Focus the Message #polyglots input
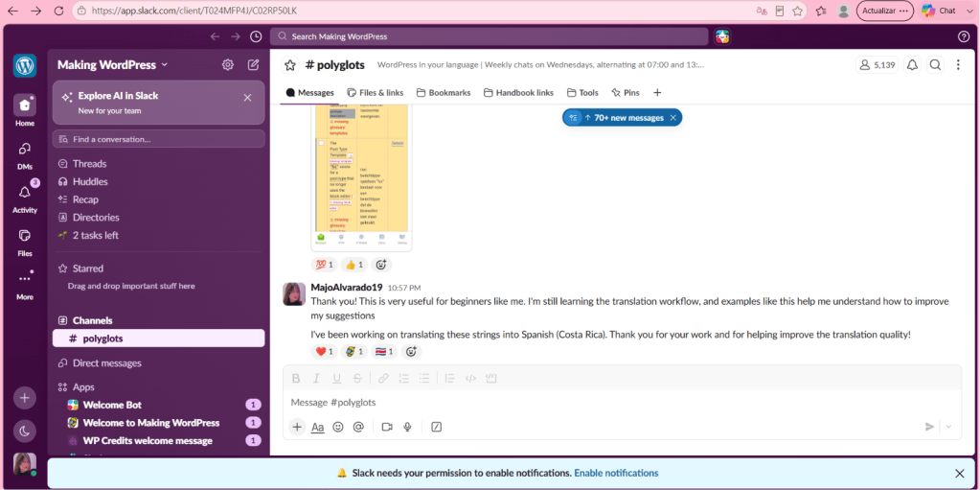The image size is (980, 490). point(622,403)
